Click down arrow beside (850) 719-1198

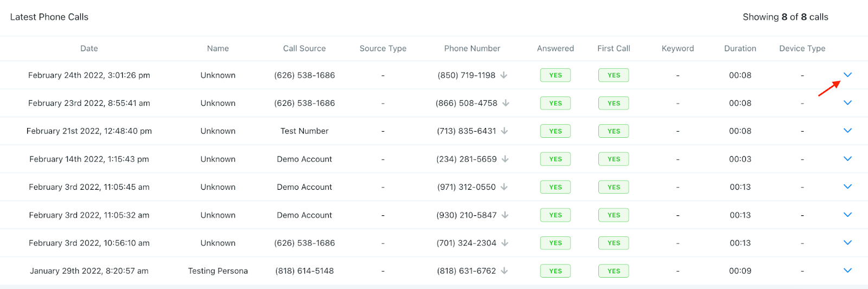pos(504,75)
